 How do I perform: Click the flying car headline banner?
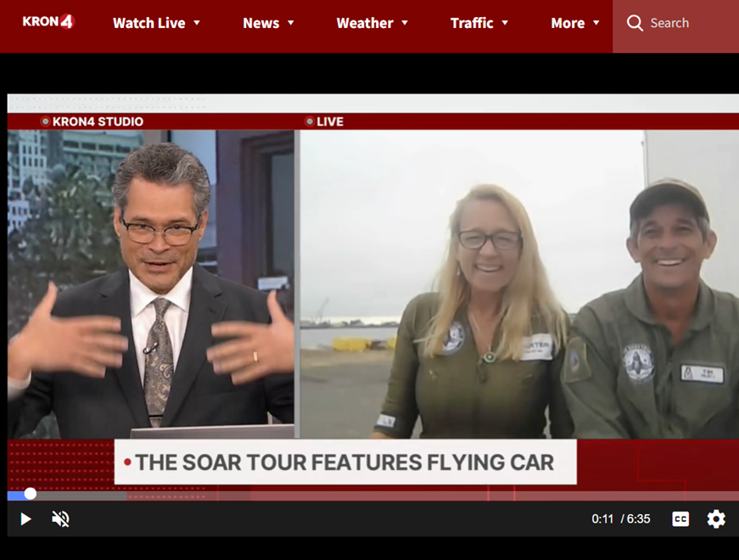345,462
